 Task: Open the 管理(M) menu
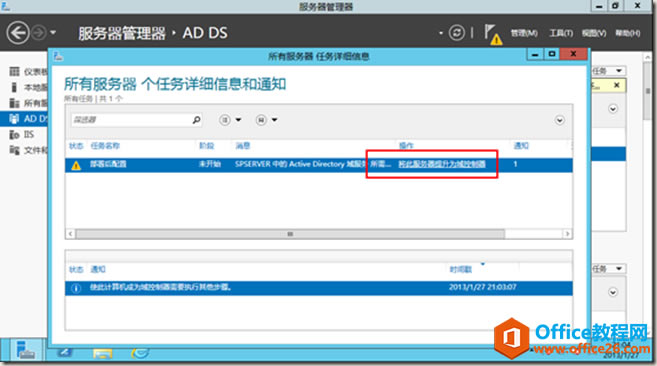tap(524, 33)
